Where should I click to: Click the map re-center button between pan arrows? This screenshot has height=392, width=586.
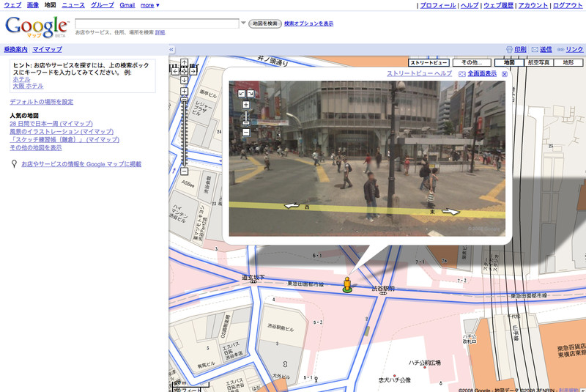tap(185, 71)
